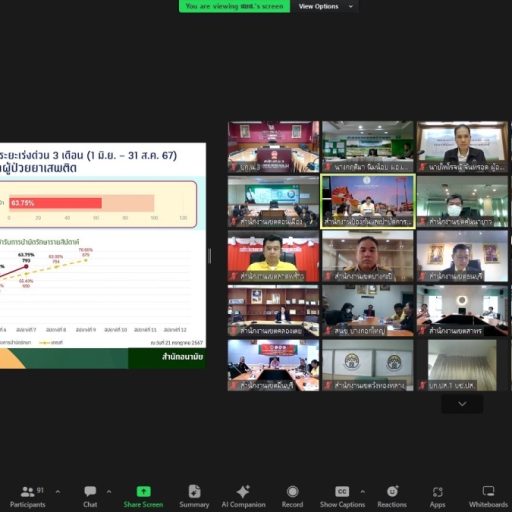Select the tile showing window curtains
Viewport: 512px width, 512px height.
tap(462, 365)
